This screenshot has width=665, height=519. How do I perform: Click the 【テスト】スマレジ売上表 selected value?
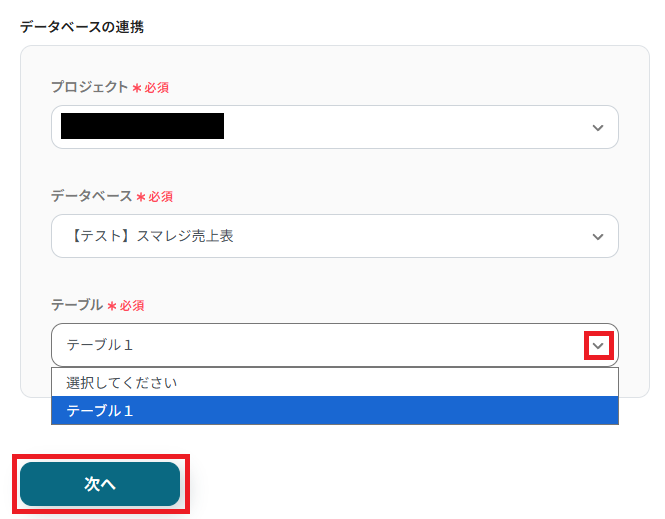tap(150, 236)
